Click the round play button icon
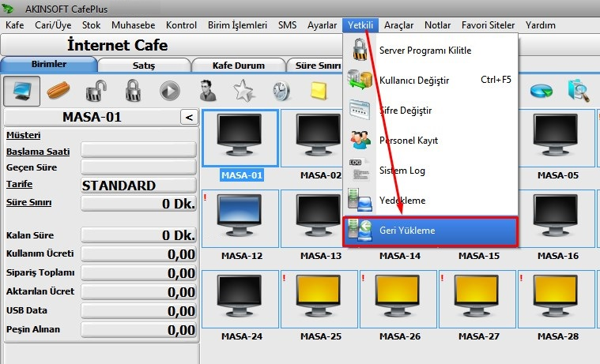Image resolution: width=600 pixels, height=364 pixels. point(170,92)
